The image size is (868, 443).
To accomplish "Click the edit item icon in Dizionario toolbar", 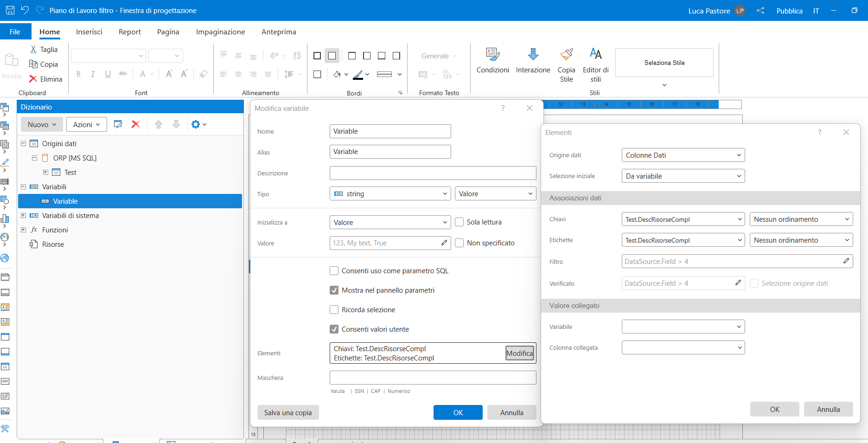I will tap(118, 124).
